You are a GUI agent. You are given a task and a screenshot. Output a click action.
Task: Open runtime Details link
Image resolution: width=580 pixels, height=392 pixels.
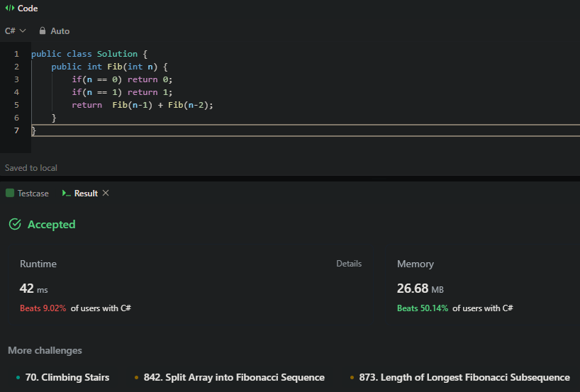click(348, 264)
